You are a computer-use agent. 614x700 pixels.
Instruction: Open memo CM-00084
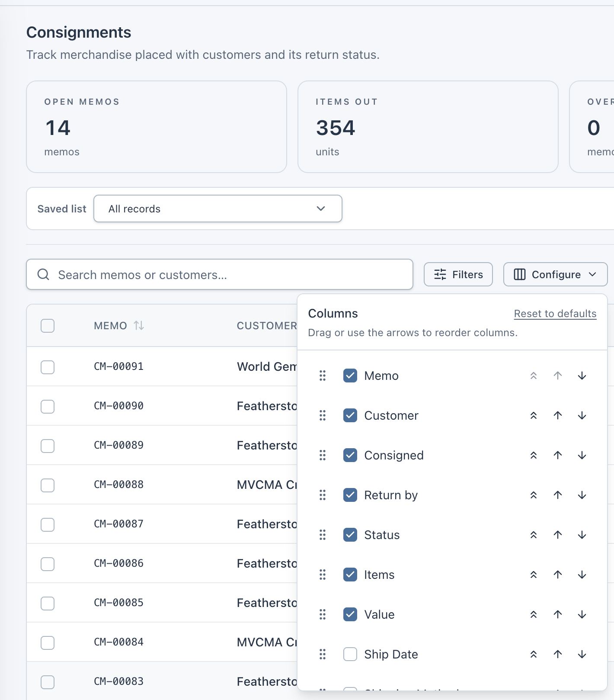119,642
